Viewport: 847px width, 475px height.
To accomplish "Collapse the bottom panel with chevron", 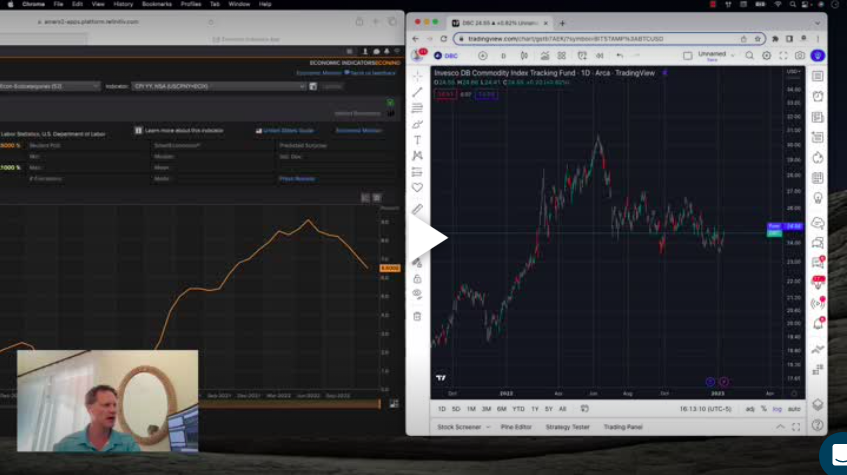I will tap(781, 427).
